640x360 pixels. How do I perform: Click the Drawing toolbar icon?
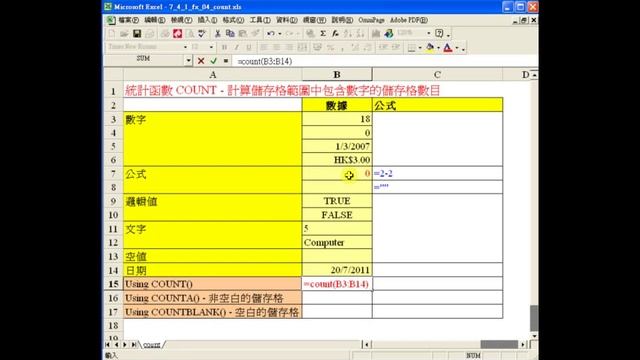click(x=389, y=33)
